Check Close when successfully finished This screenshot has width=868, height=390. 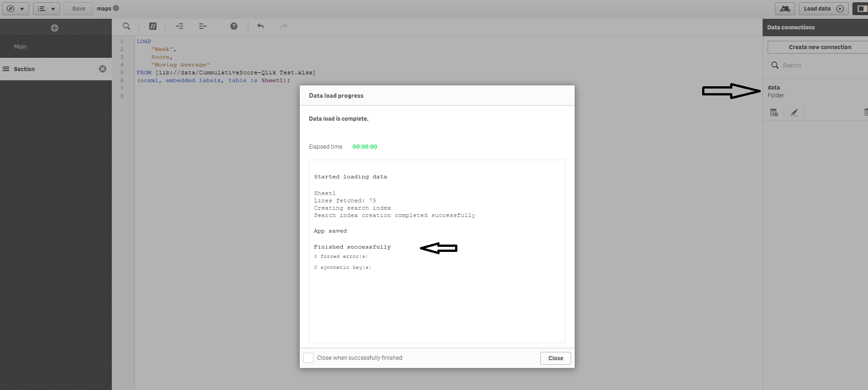coord(308,358)
